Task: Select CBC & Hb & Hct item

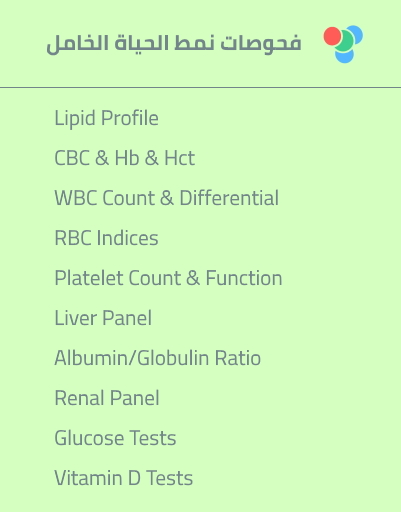Action: (124, 158)
